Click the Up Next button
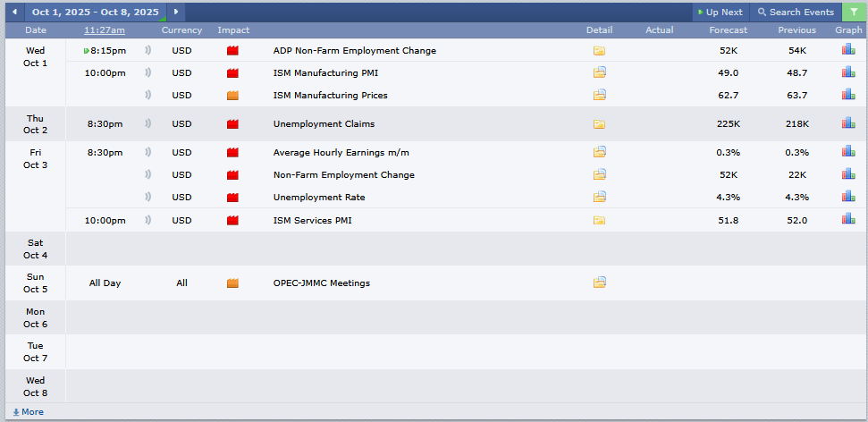Image resolution: width=868 pixels, height=422 pixels. coord(720,13)
